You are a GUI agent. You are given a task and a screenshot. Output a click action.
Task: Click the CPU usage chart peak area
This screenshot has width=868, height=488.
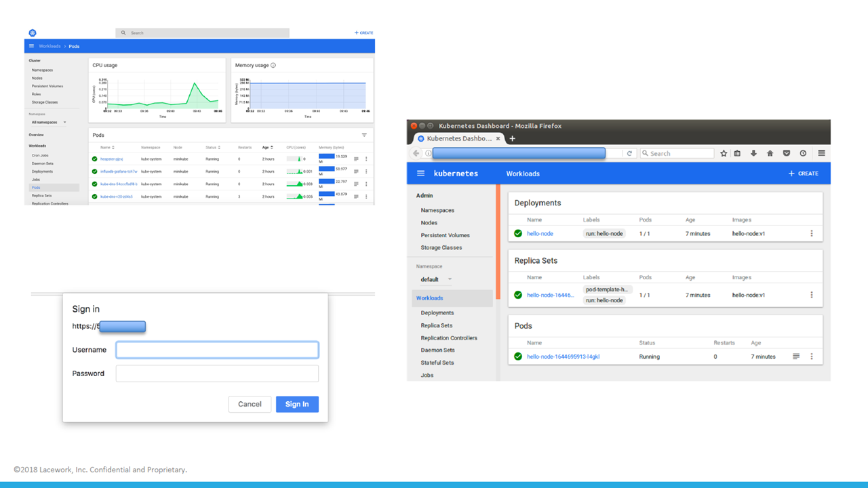click(195, 85)
